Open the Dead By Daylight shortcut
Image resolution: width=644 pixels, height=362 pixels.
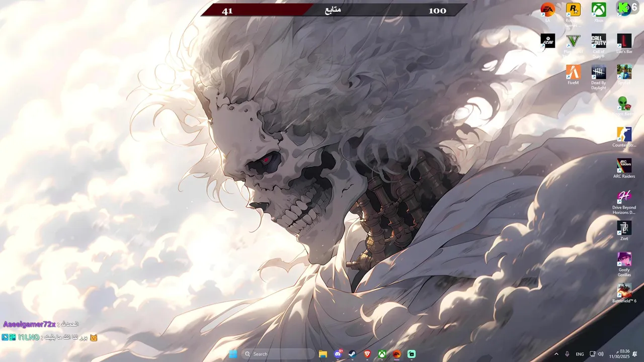(x=599, y=77)
